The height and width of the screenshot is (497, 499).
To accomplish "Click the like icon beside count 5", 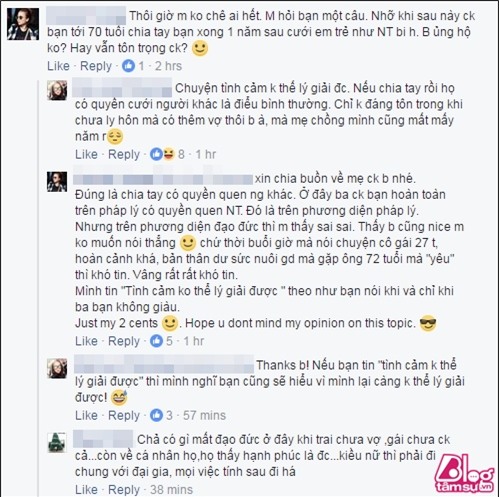I will (x=156, y=341).
